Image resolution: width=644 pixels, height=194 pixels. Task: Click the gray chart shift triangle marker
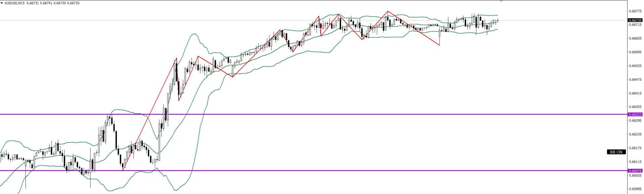pyautogui.click(x=501, y=1)
